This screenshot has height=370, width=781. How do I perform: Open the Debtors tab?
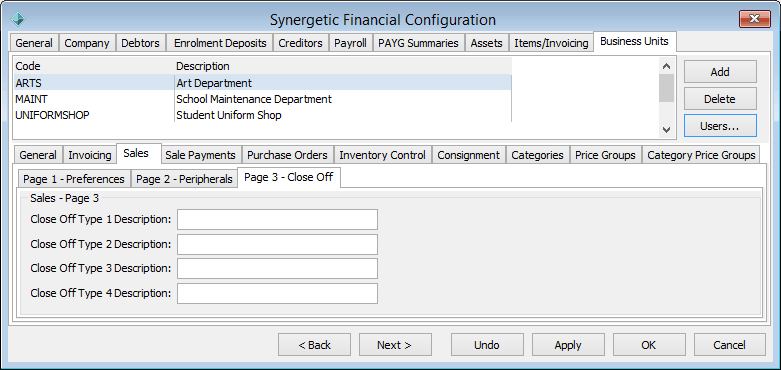tap(140, 43)
